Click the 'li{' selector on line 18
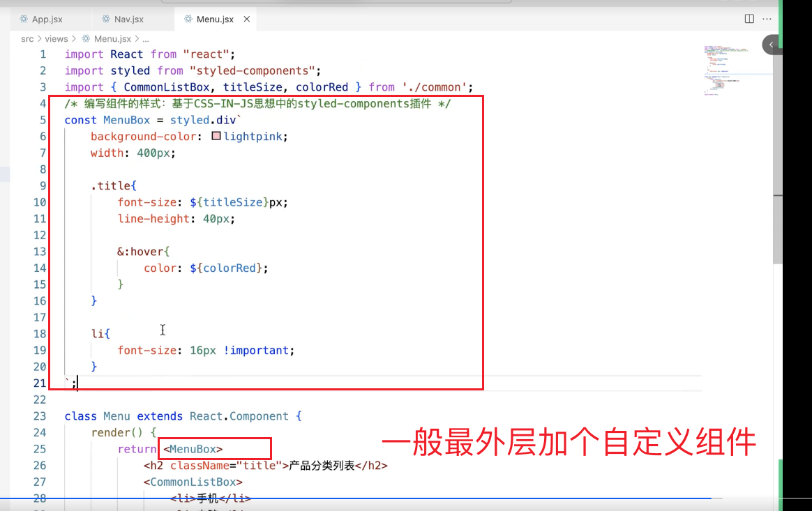812x511 pixels. (x=100, y=334)
